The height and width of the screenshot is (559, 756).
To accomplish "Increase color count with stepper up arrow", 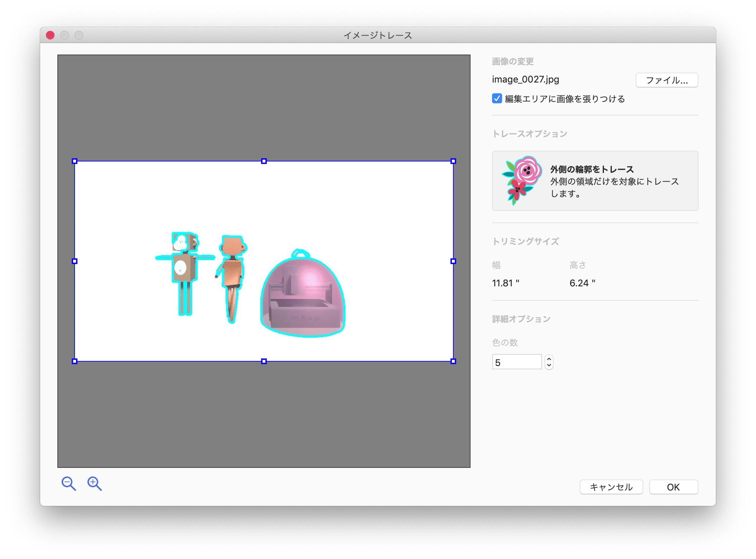I will (x=549, y=358).
